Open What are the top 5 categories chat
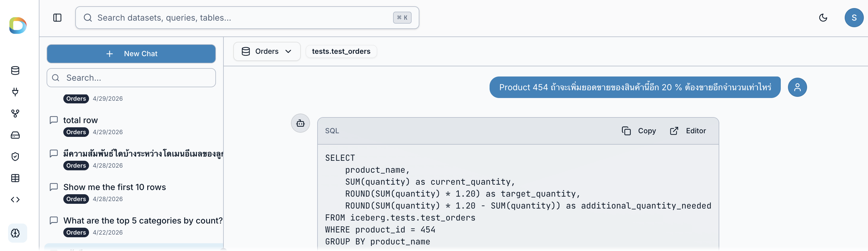This screenshot has height=251, width=868. coord(143,220)
